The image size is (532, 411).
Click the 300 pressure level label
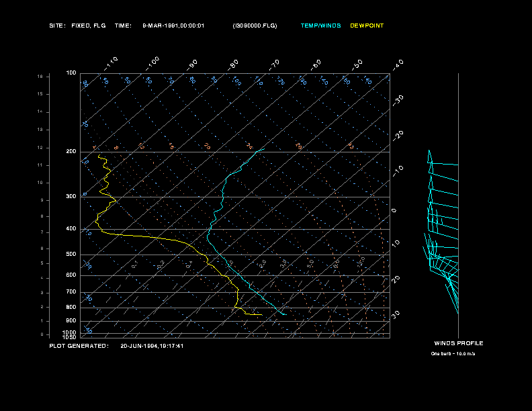tap(71, 196)
